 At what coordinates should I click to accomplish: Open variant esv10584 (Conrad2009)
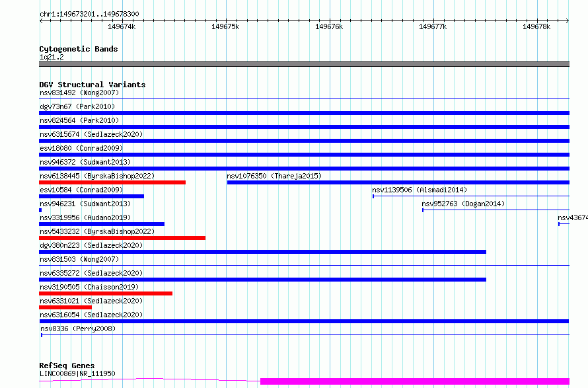[x=81, y=190]
